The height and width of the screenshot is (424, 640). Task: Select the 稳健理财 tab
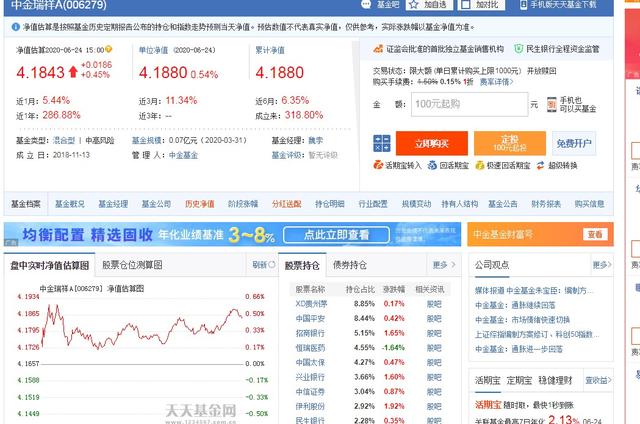(555, 381)
